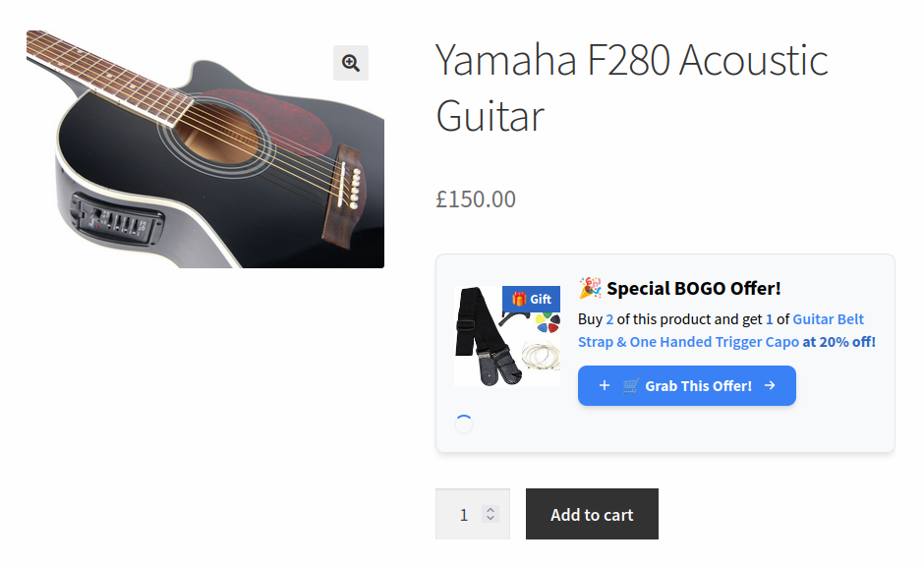
Task: Click the party popper icon beside the BOGO heading
Action: point(590,288)
